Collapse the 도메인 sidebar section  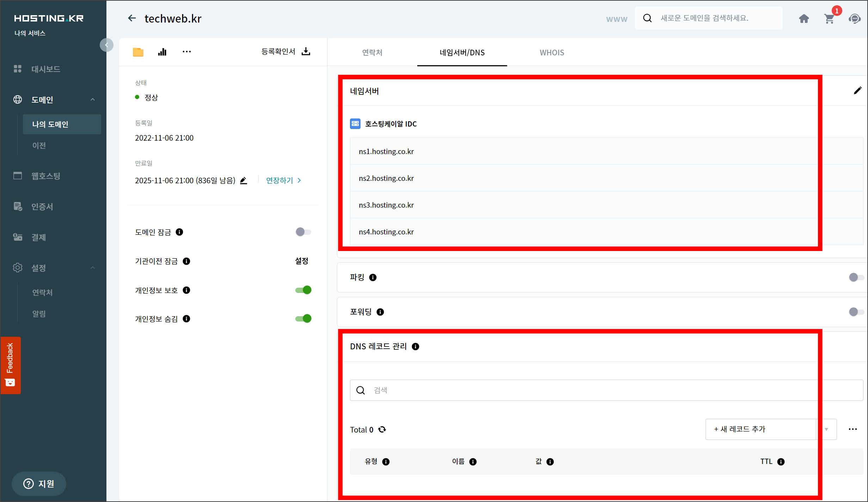tap(93, 99)
